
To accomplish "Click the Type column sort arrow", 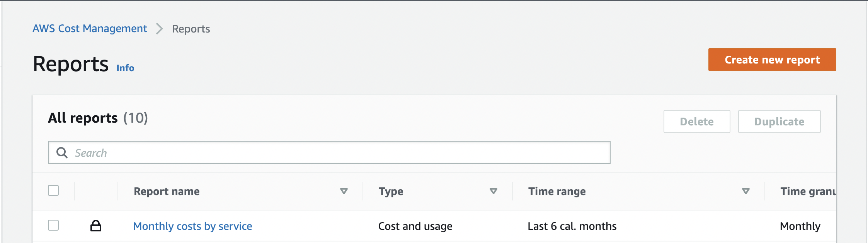I will point(493,191).
